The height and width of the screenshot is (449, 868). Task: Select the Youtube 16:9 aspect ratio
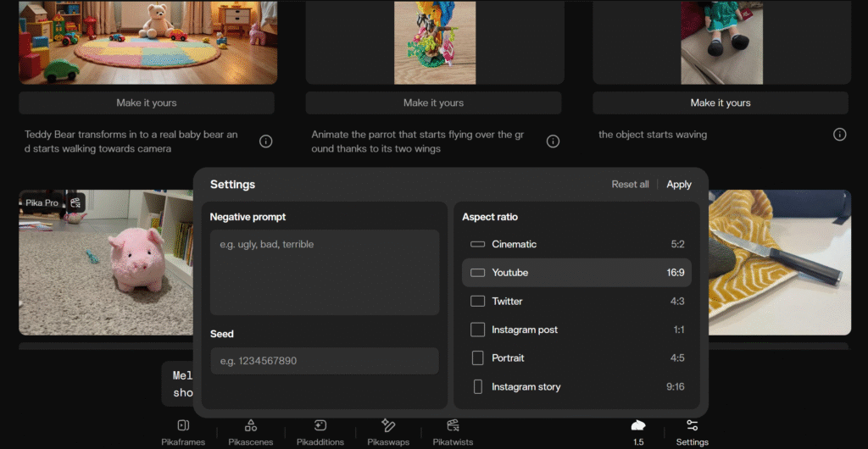pos(576,273)
